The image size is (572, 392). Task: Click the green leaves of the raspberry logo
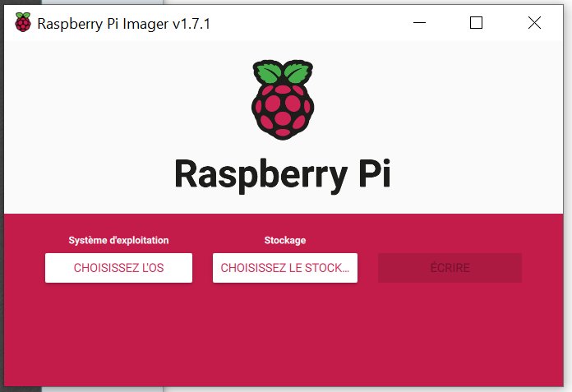pos(283,71)
